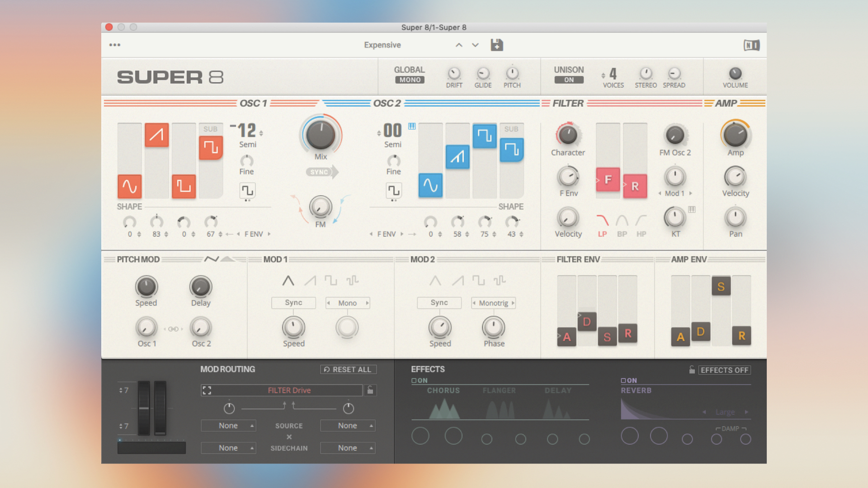Screen dimensions: 868x488
Task: Enable the chorus section ON checkbox
Action: pos(414,380)
